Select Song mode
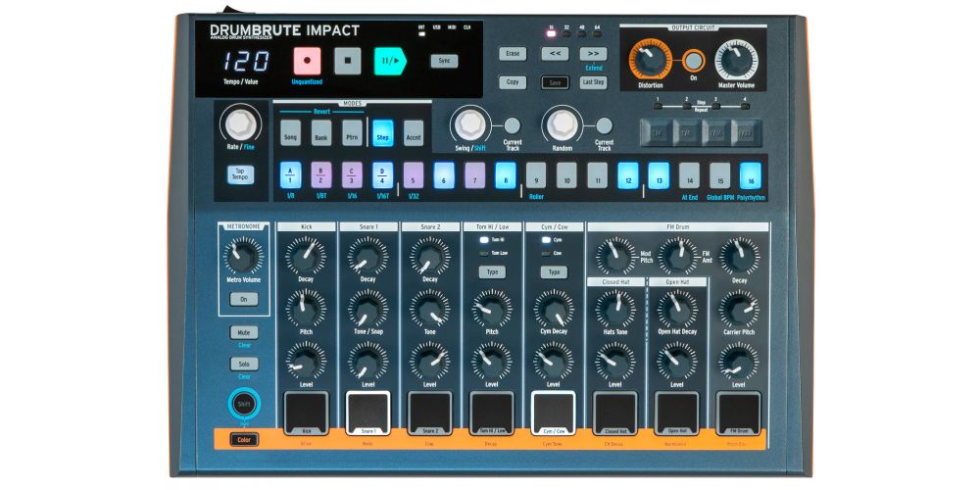This screenshot has height=490, width=980. [x=291, y=132]
